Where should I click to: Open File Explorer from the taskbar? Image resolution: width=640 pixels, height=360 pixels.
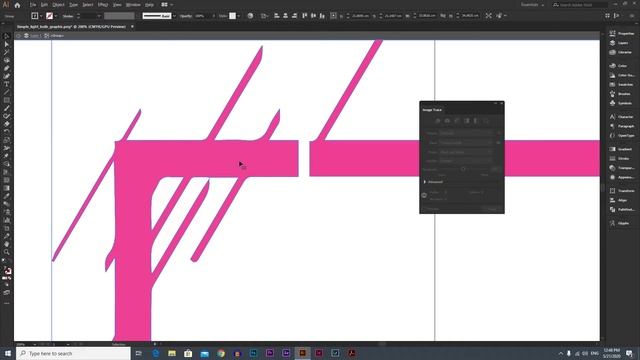point(172,353)
